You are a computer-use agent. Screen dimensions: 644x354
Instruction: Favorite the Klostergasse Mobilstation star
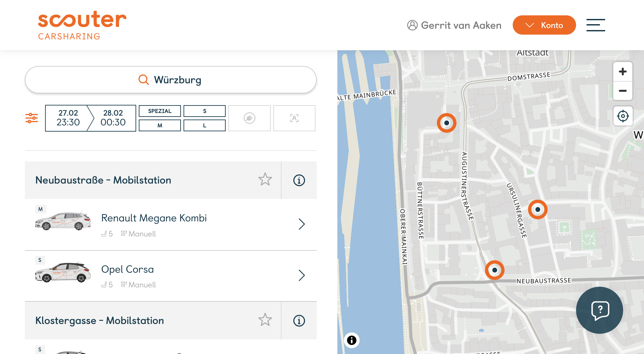click(x=265, y=320)
